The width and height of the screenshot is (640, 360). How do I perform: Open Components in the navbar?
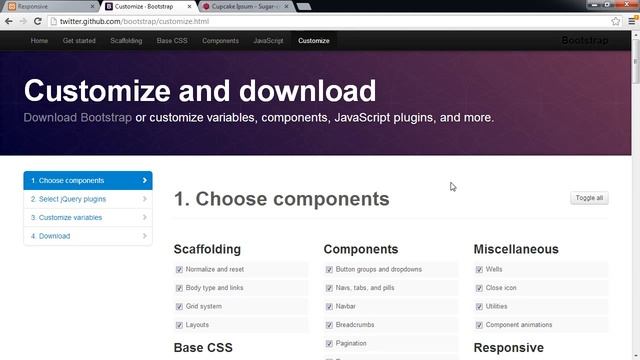coord(220,41)
